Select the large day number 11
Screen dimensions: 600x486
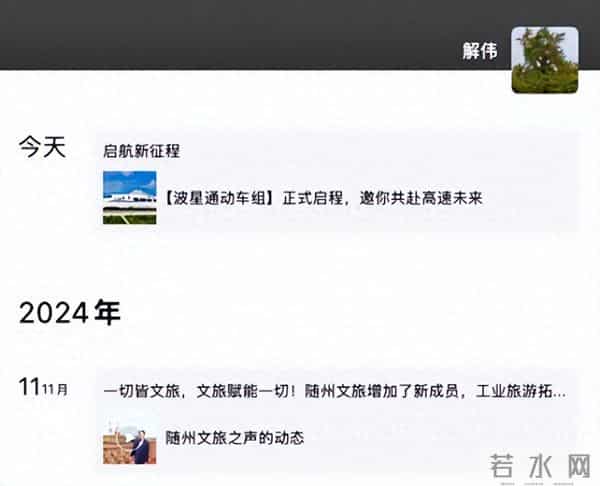29,387
